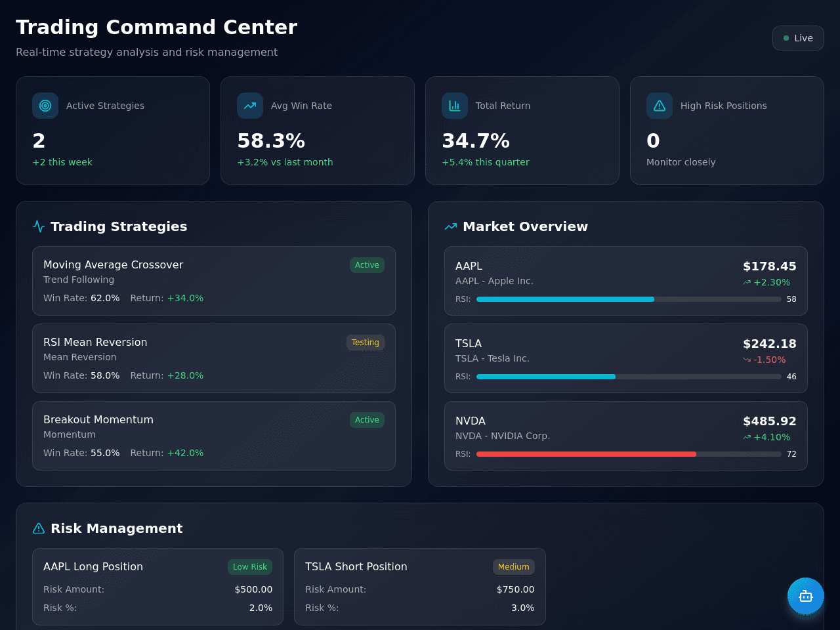840x630 pixels.
Task: Click the TSLA RSI progress bar
Action: click(629, 377)
